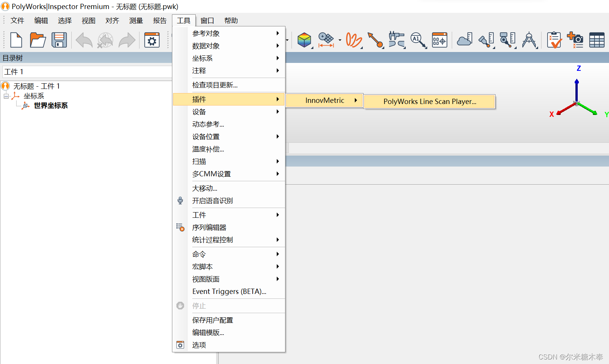Click the Redo arrow icon
The width and height of the screenshot is (609, 364).
[127, 40]
